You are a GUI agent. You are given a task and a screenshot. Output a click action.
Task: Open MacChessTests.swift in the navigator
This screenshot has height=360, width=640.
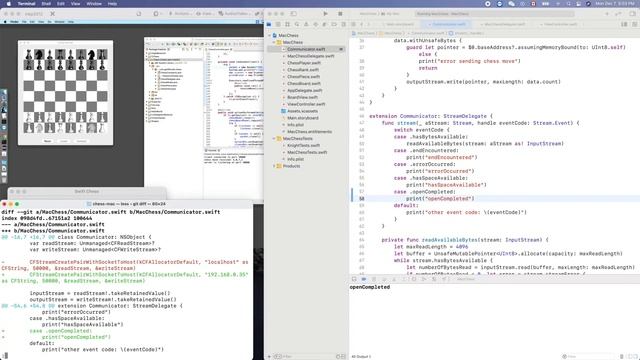pyautogui.click(x=307, y=152)
